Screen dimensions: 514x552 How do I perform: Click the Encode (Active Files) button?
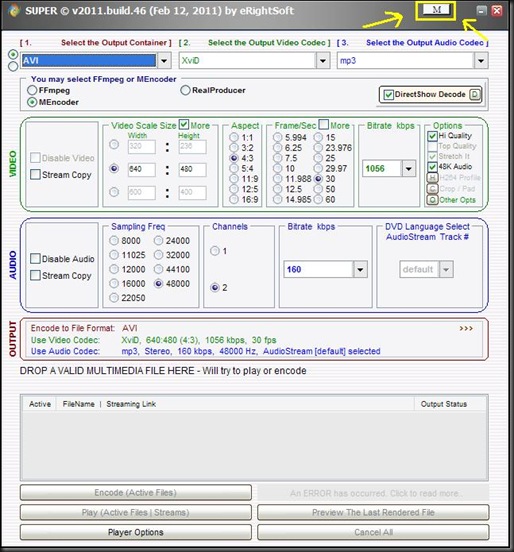136,493
